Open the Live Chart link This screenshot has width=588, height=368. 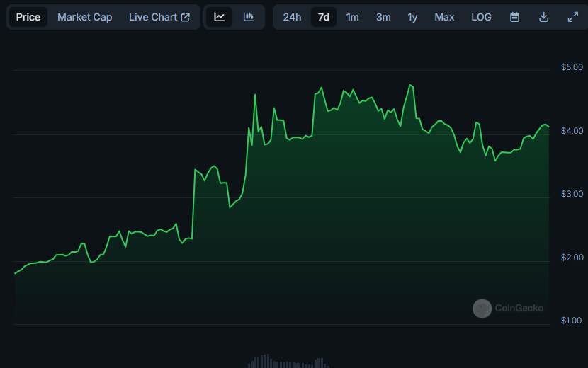tap(159, 17)
